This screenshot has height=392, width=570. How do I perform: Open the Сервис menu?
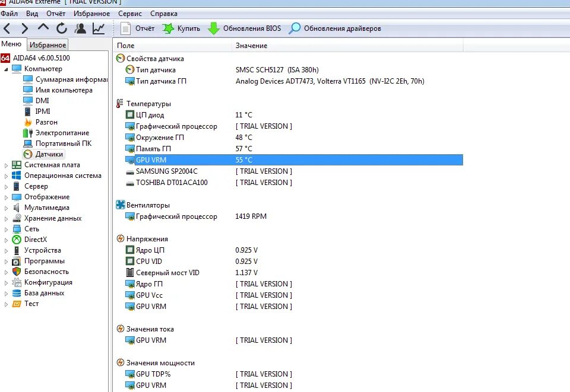click(x=130, y=14)
